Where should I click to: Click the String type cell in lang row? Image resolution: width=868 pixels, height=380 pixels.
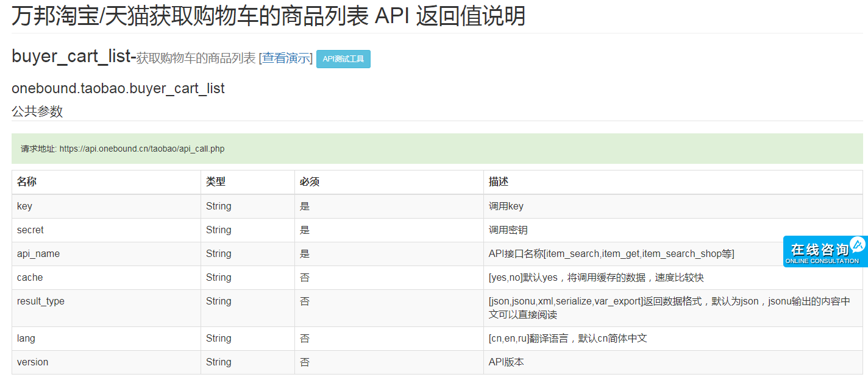247,339
